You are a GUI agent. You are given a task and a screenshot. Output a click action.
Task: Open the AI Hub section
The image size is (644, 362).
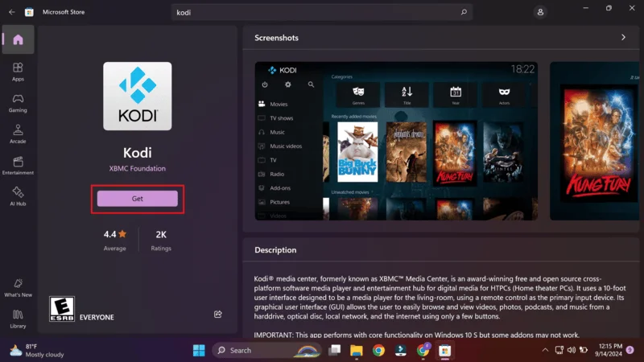pos(18,196)
